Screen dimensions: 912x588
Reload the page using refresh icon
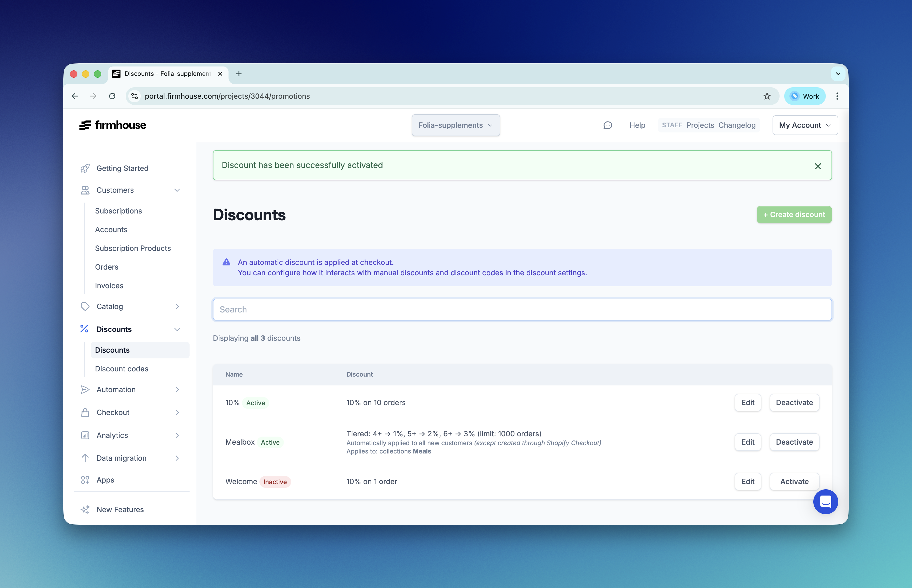(112, 96)
